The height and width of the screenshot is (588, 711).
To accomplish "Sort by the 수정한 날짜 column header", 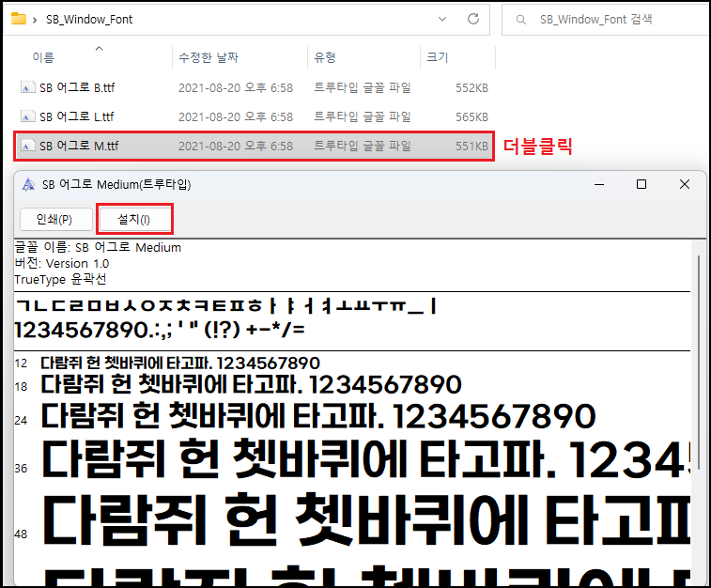I will click(x=209, y=57).
